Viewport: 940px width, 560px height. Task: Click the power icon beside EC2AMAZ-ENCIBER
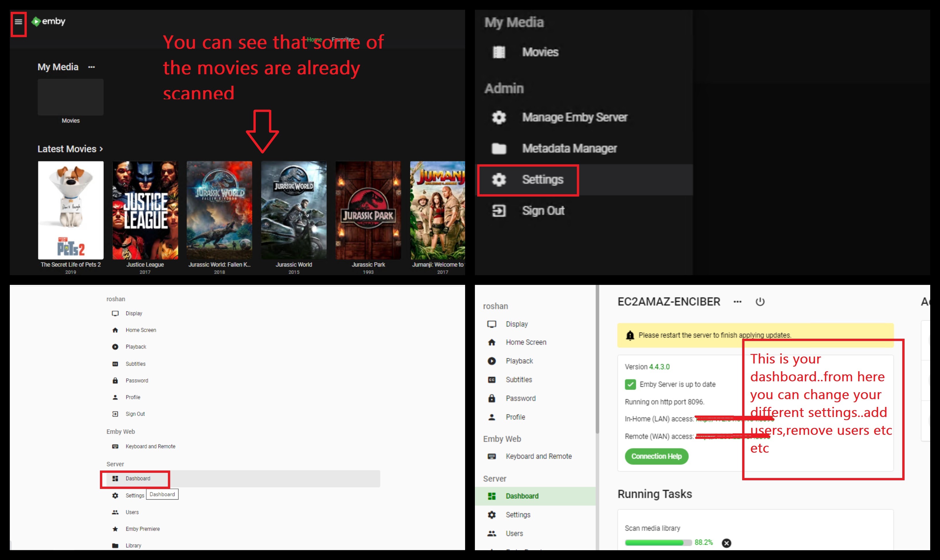click(x=760, y=302)
